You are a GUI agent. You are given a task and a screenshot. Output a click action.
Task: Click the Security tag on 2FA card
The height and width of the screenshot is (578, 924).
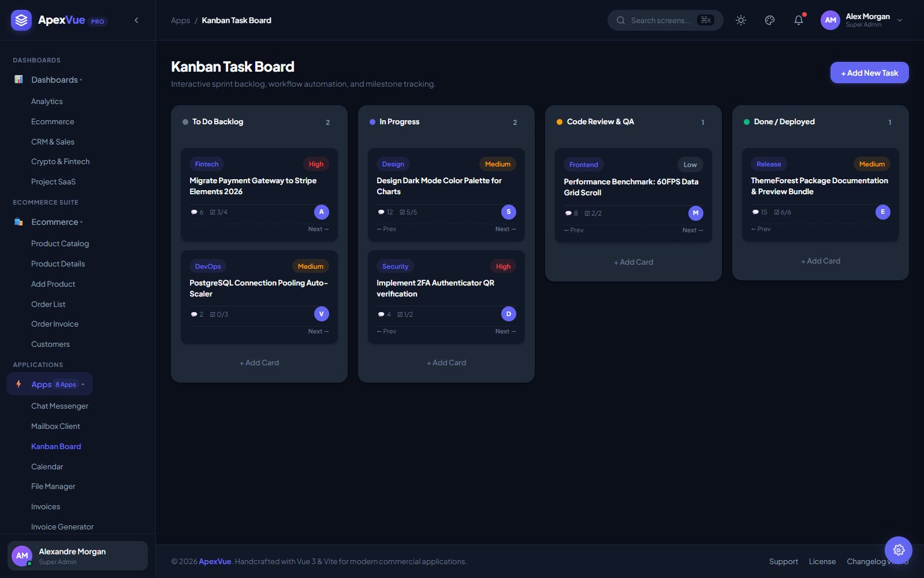(x=395, y=266)
